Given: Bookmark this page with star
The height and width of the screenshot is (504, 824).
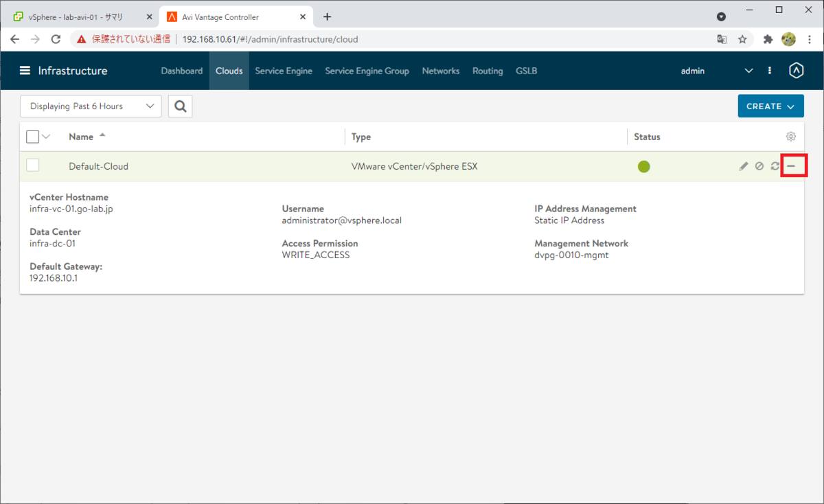Looking at the screenshot, I should 742,39.
